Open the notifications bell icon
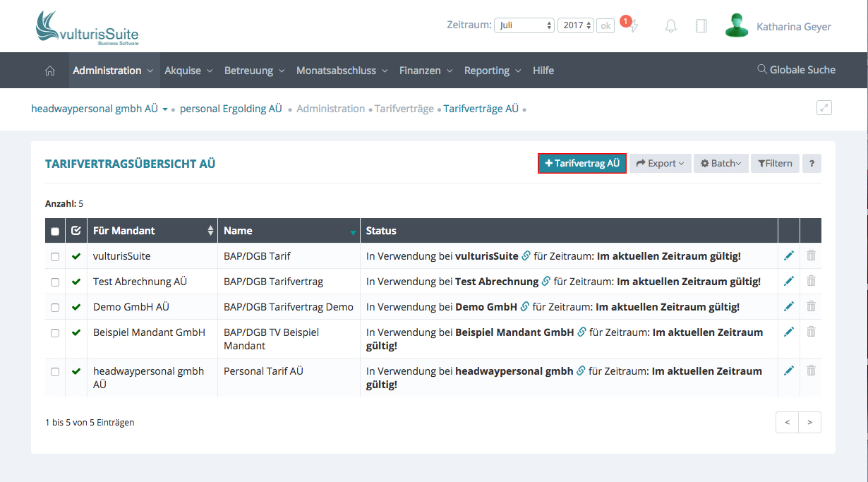 pos(670,26)
